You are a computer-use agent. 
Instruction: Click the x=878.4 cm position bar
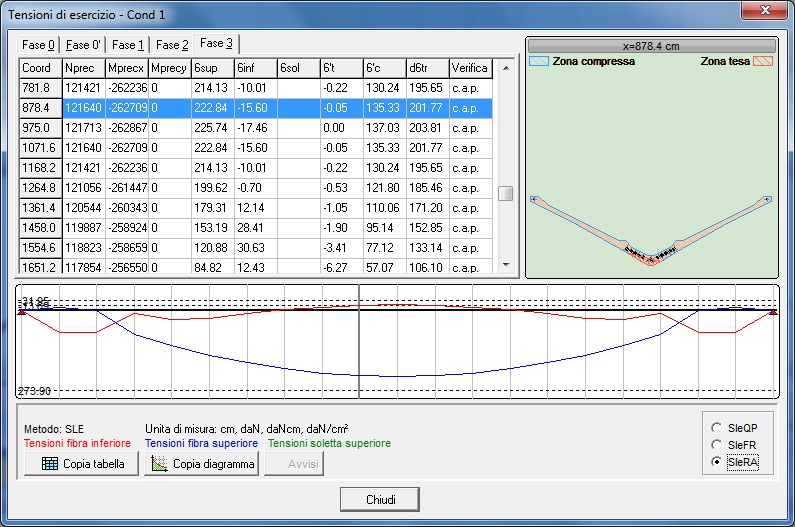(653, 46)
